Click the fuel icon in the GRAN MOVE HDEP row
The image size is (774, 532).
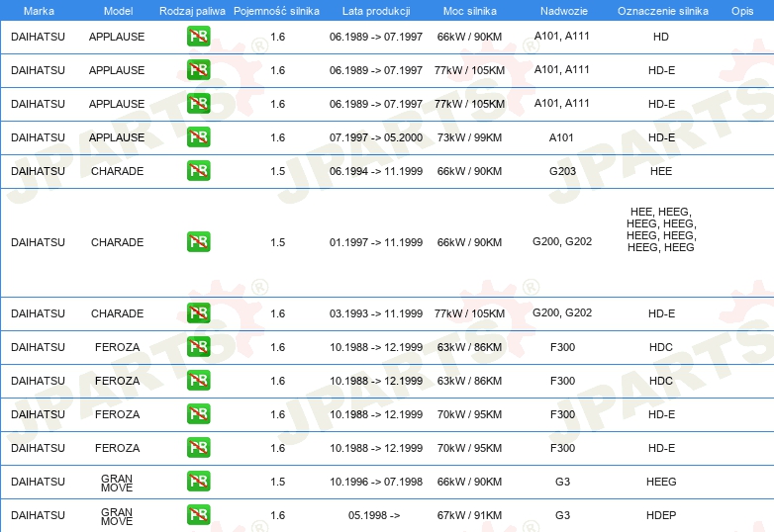tap(198, 515)
